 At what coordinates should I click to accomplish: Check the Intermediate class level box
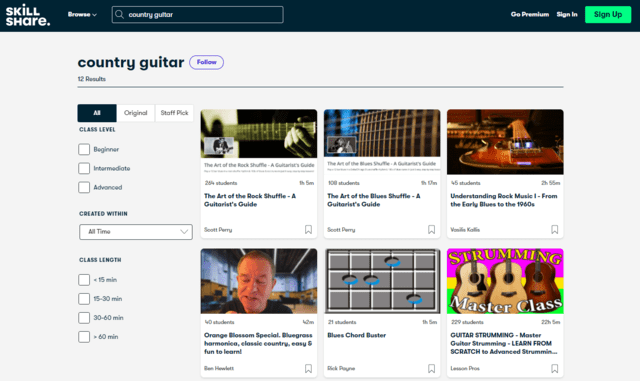[84, 168]
